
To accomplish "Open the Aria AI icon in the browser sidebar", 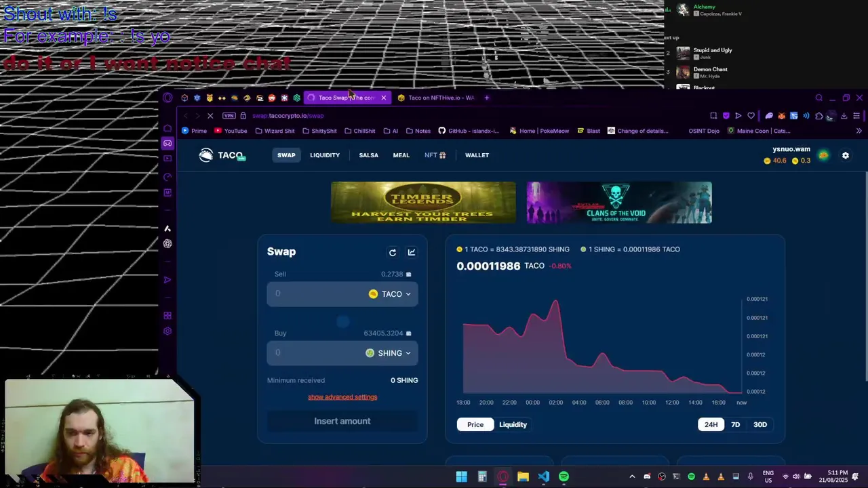I will click(x=167, y=228).
